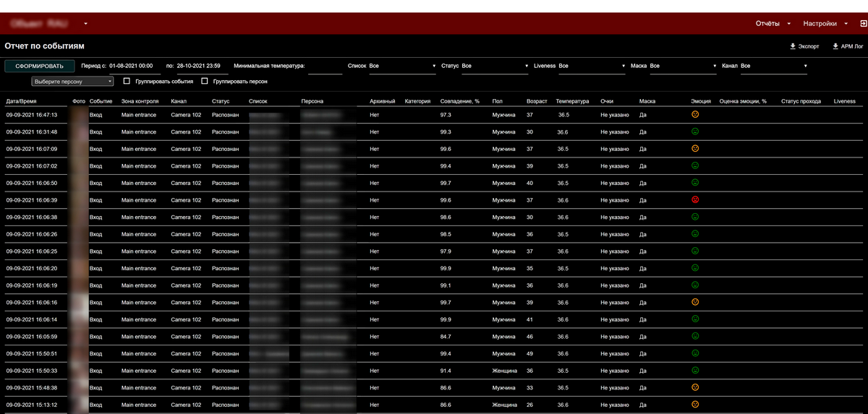This screenshot has height=414, width=868.
Task: Enable the Группировать события checkbox
Action: click(127, 82)
